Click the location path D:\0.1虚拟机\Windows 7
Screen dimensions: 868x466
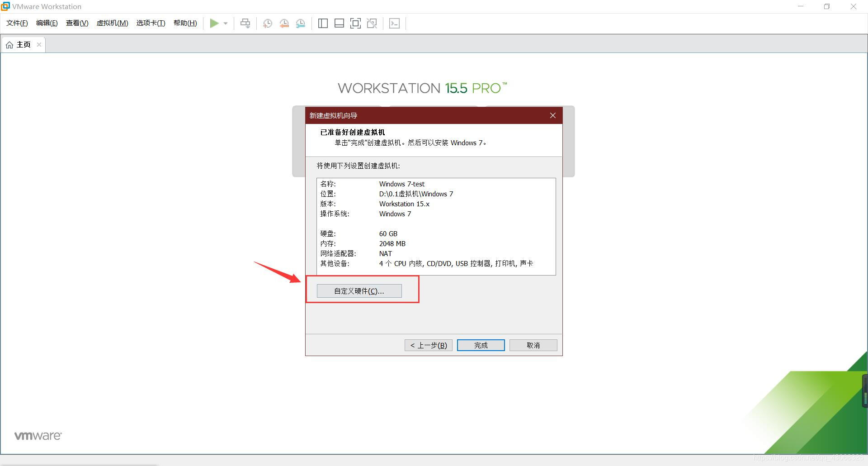point(416,194)
